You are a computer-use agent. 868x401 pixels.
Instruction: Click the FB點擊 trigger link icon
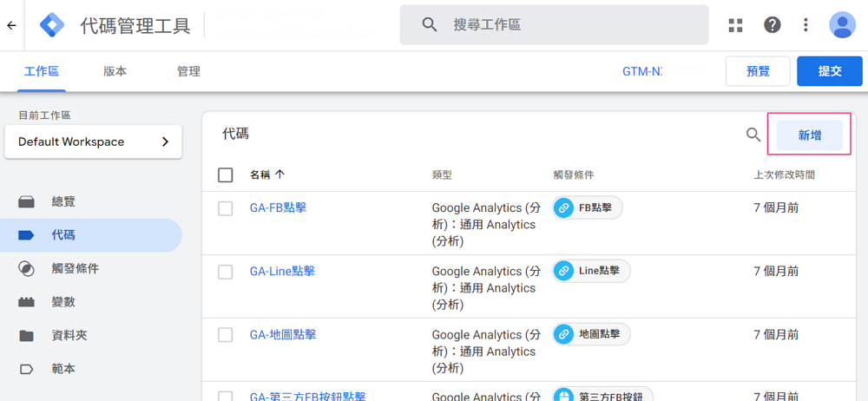tap(563, 208)
